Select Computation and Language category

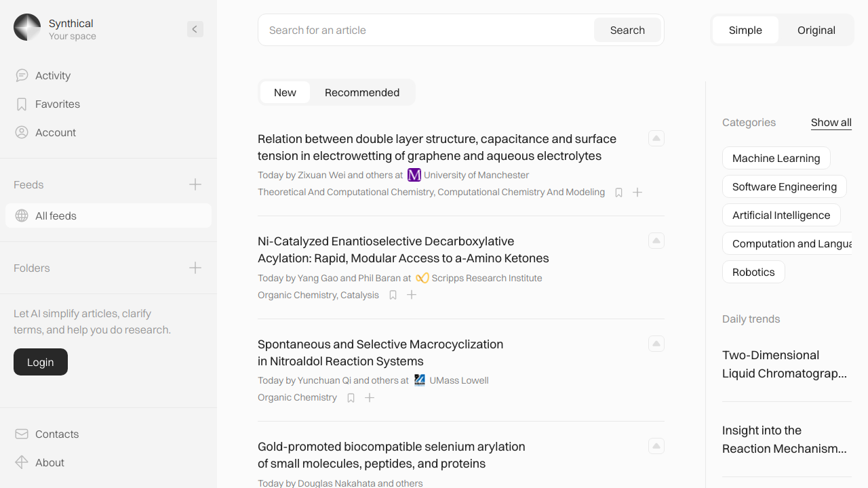click(787, 243)
